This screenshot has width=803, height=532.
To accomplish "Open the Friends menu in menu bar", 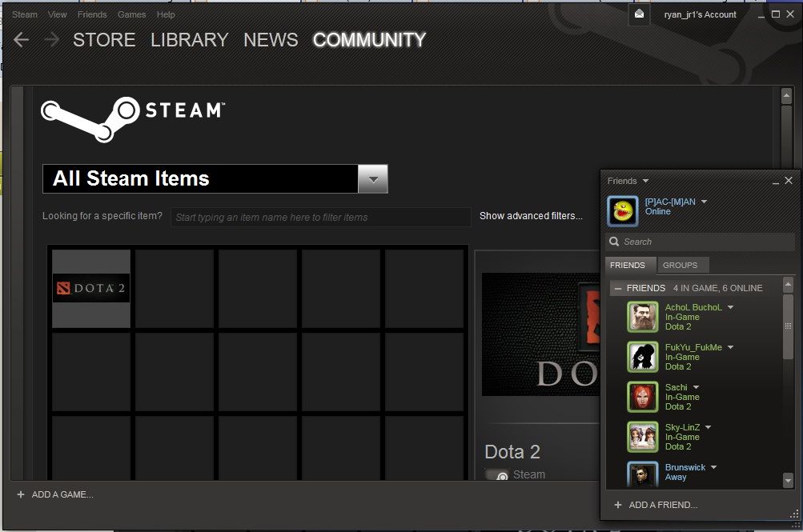I will click(92, 14).
